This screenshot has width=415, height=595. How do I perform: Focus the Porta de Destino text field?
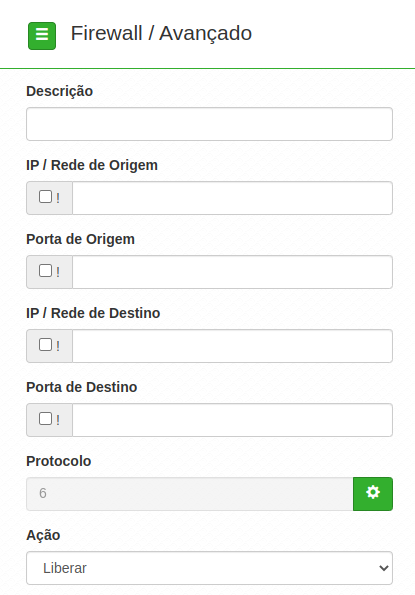click(x=233, y=420)
